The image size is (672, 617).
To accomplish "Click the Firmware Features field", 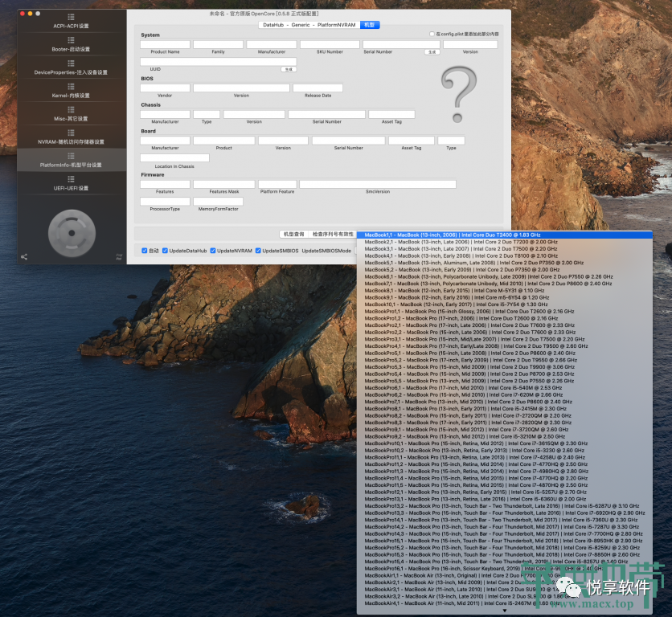I will (165, 184).
